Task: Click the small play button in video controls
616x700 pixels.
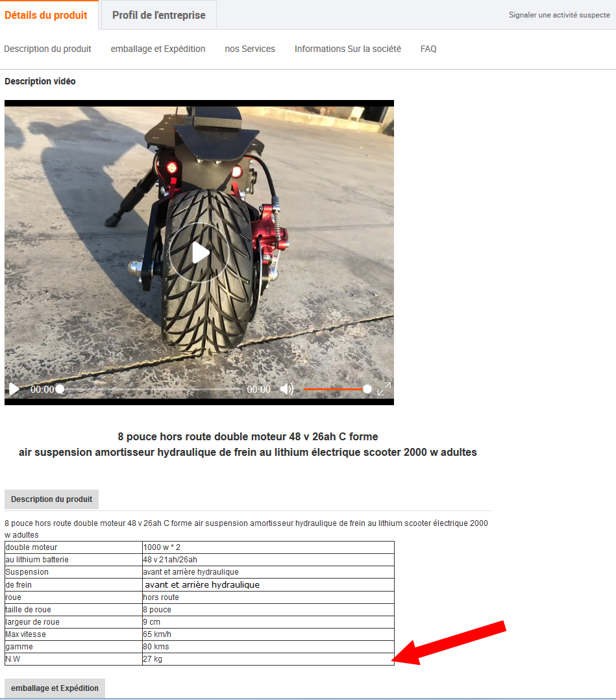Action: pyautogui.click(x=14, y=390)
